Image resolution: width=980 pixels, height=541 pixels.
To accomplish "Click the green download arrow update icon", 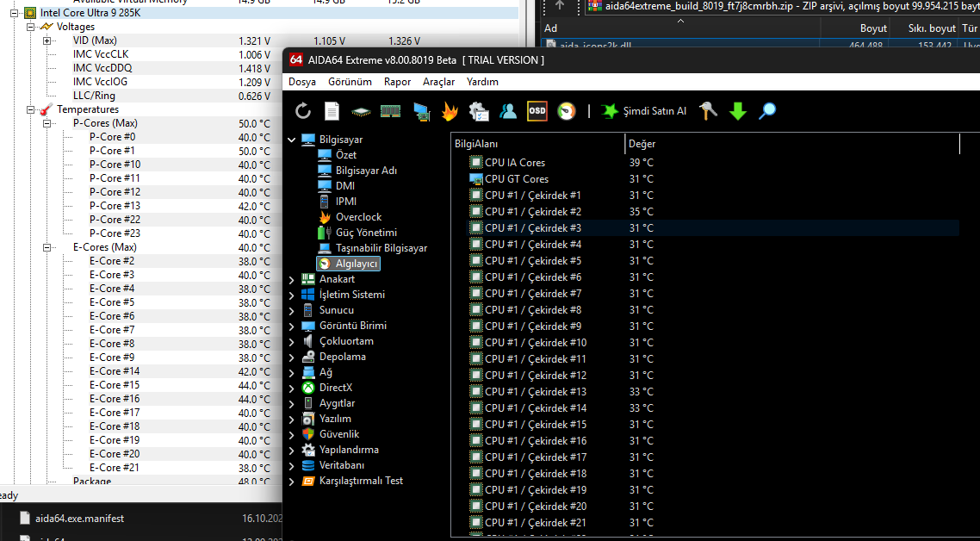I will (x=737, y=111).
